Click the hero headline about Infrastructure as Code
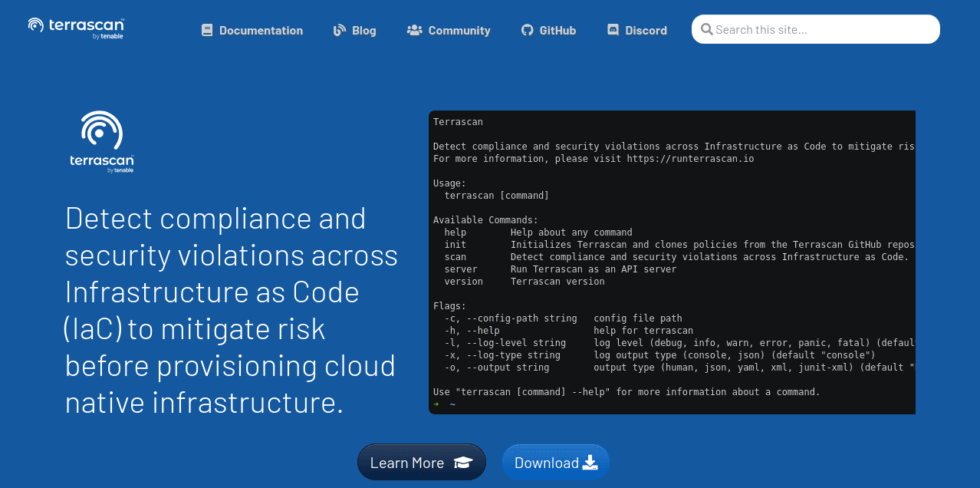Image resolution: width=980 pixels, height=488 pixels. [232, 310]
